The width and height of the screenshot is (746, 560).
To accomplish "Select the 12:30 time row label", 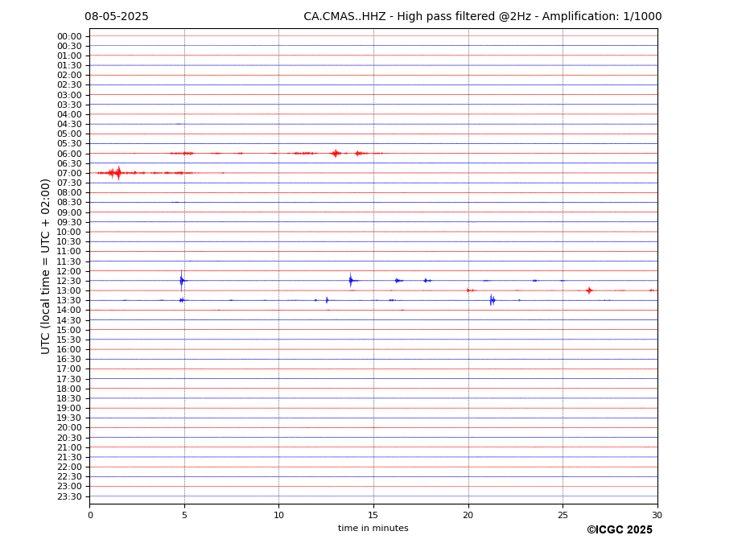I will click(x=69, y=281).
